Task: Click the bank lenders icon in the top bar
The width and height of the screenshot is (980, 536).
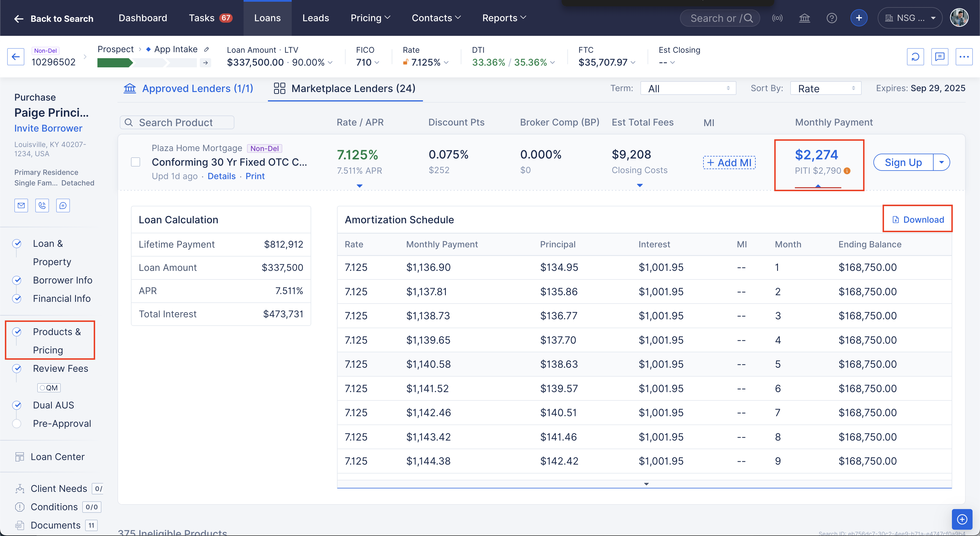Action: tap(804, 17)
